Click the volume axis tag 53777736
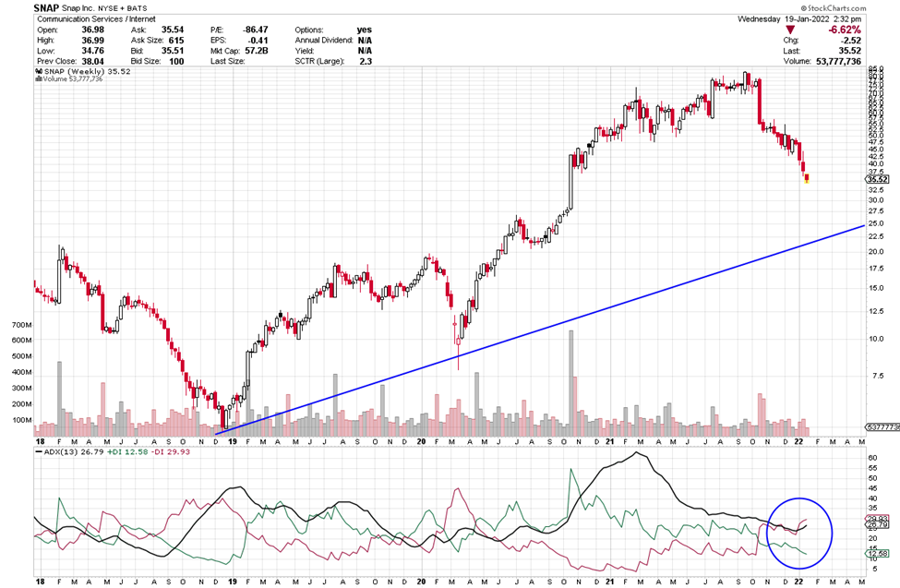900x588 pixels. (882, 427)
